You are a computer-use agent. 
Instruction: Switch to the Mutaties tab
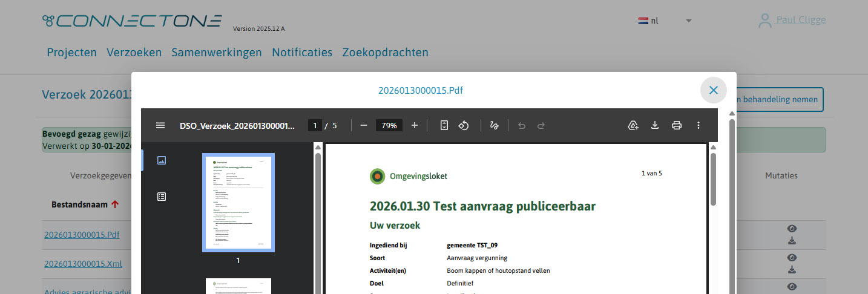(x=781, y=175)
